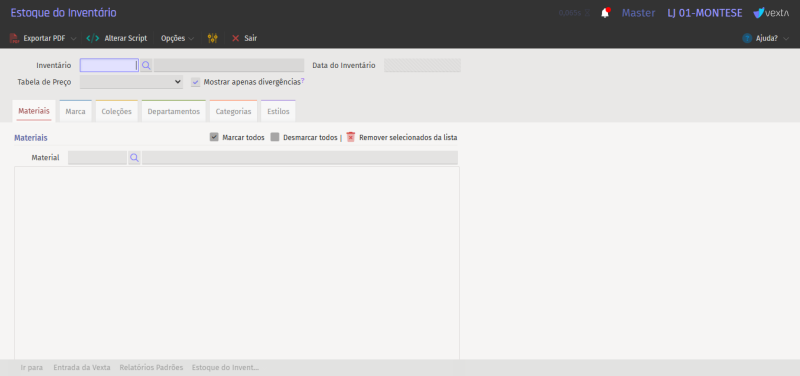Switch to the Materiais tab
Screen dimensions: 800x376
tap(34, 111)
